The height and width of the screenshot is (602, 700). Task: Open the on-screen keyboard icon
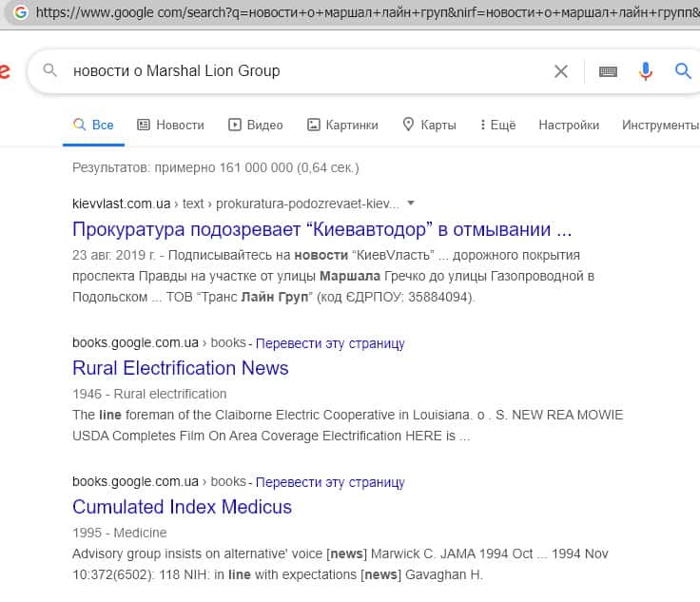coord(608,71)
